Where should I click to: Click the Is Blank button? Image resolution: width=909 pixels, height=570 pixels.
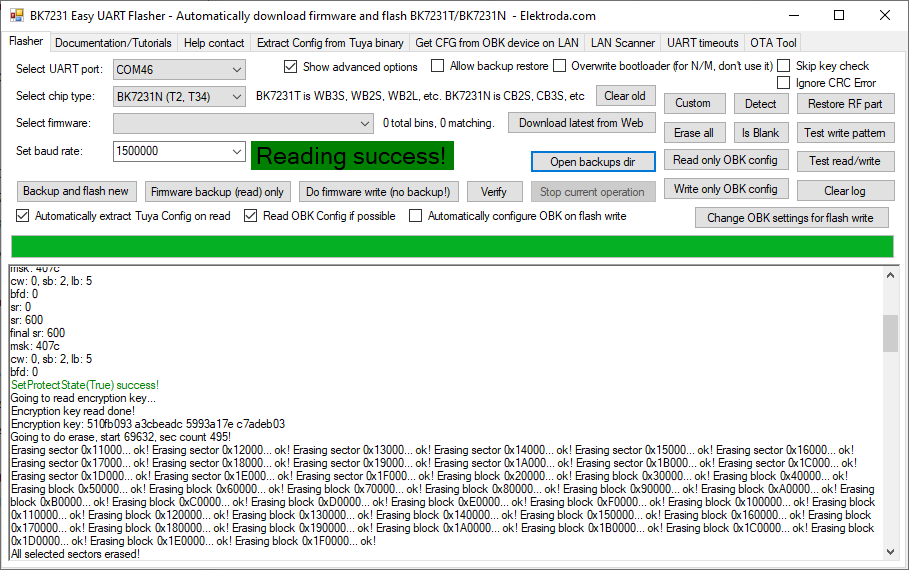761,133
